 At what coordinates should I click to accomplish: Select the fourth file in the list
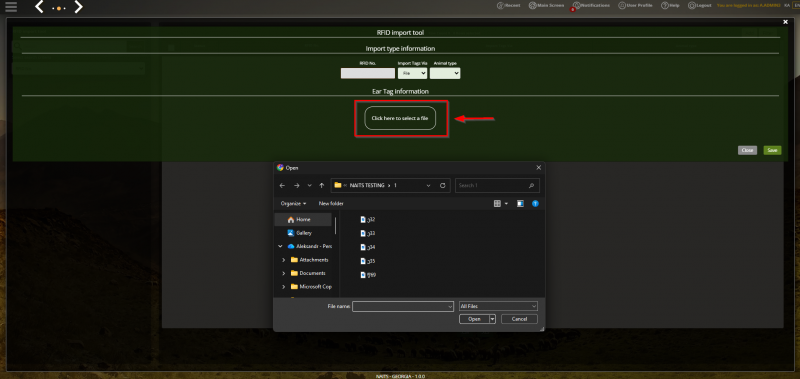(x=368, y=261)
